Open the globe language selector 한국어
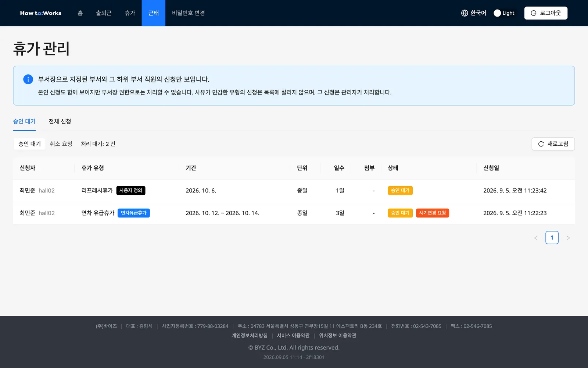588x368 pixels. click(473, 13)
